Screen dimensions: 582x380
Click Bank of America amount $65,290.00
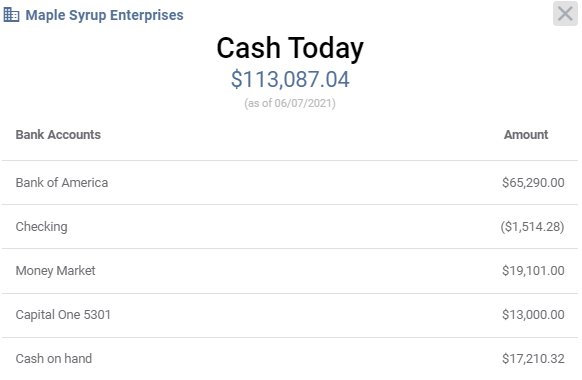[x=533, y=183]
